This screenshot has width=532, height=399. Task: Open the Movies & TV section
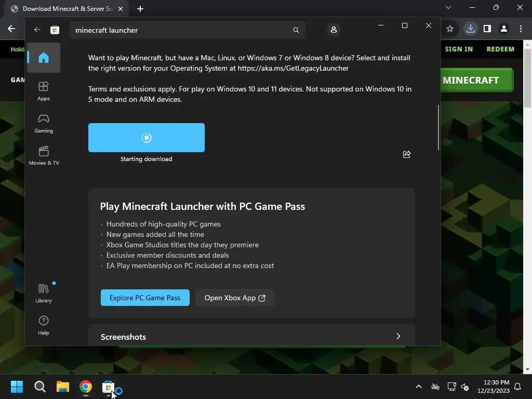(44, 155)
